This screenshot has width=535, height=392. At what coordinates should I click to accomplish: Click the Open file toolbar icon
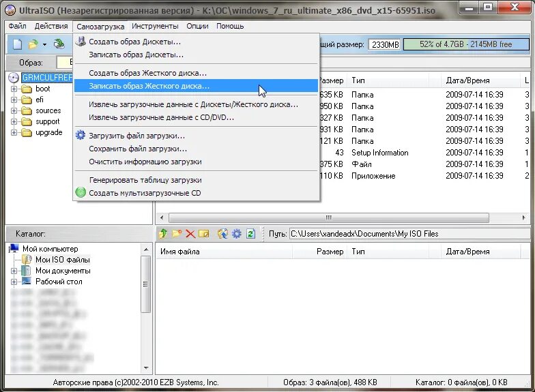pyautogui.click(x=33, y=44)
